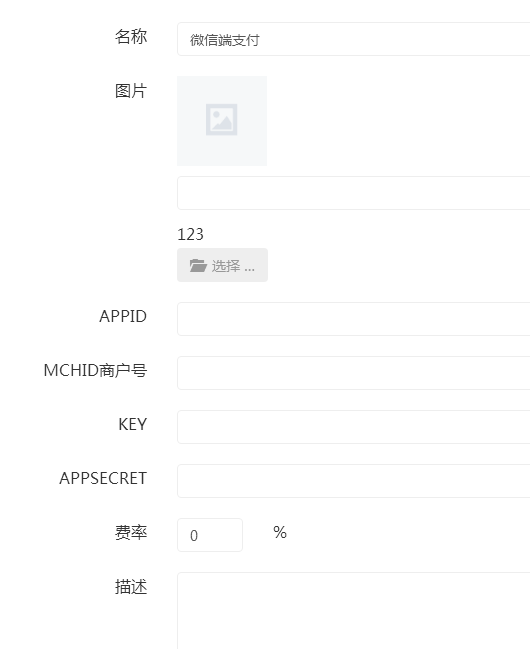Click the 名称 field label
This screenshot has width=530, height=649.
(131, 36)
